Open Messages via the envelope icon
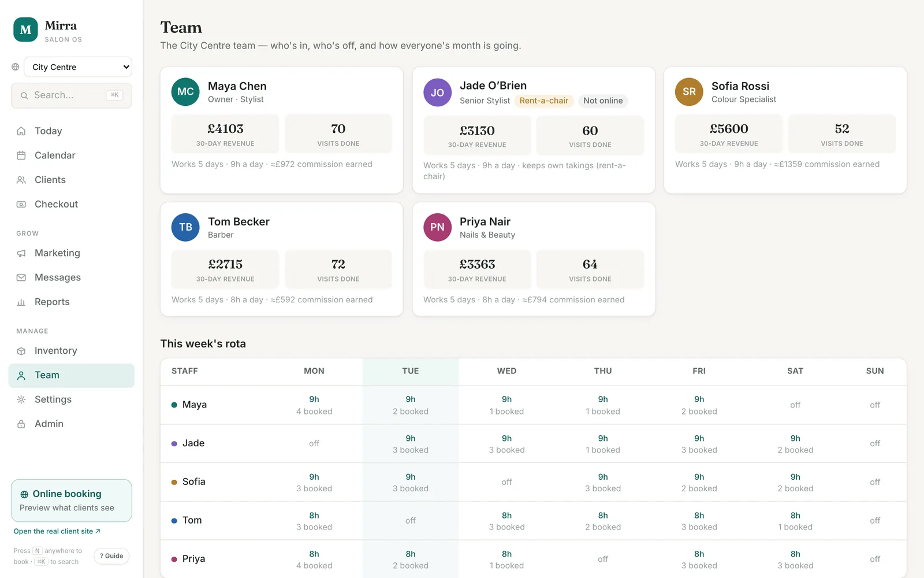Image resolution: width=924 pixels, height=578 pixels. click(x=21, y=277)
